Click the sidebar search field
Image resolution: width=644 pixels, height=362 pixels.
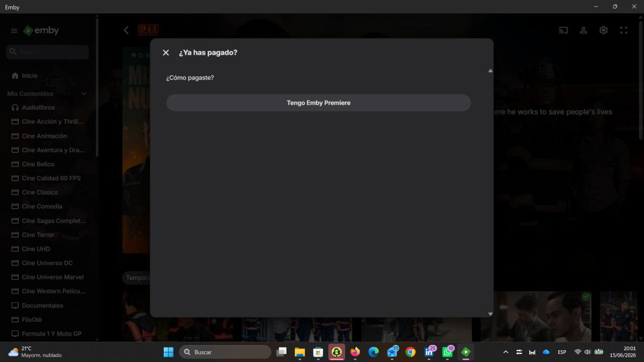pyautogui.click(x=48, y=52)
